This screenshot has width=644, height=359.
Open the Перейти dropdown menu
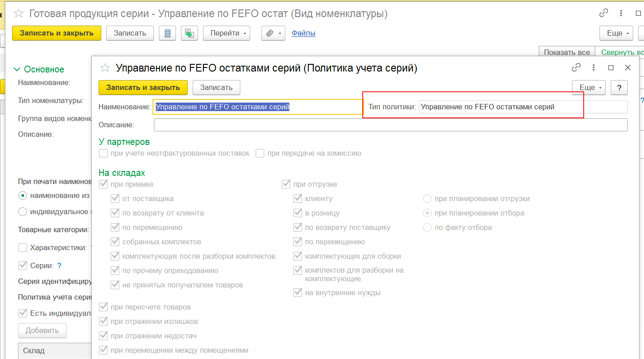click(226, 33)
